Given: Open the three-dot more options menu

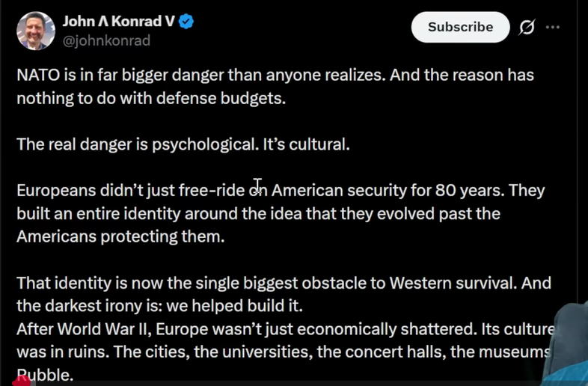Looking at the screenshot, I should [x=553, y=27].
